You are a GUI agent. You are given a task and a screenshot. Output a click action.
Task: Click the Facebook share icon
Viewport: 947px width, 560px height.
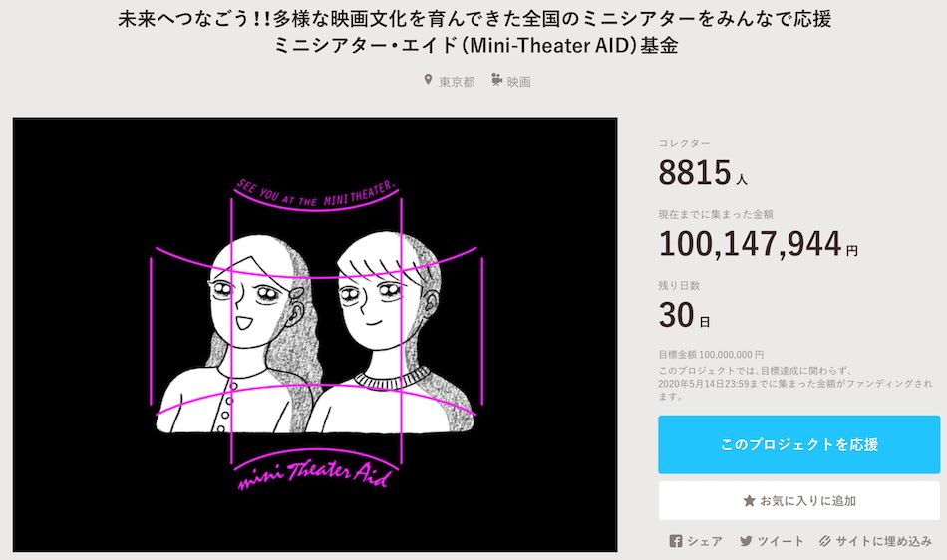[675, 541]
